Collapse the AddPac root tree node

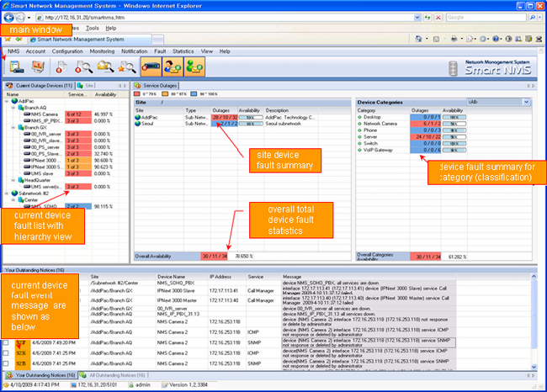(6, 100)
